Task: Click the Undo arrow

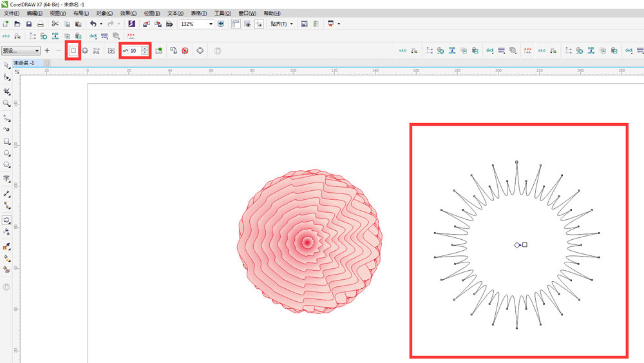Action: (x=93, y=24)
